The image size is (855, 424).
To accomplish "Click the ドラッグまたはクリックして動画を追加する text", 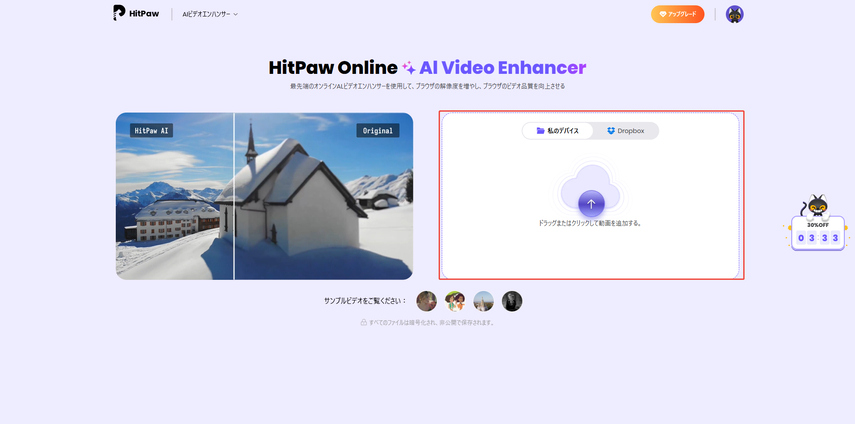I will pos(589,223).
